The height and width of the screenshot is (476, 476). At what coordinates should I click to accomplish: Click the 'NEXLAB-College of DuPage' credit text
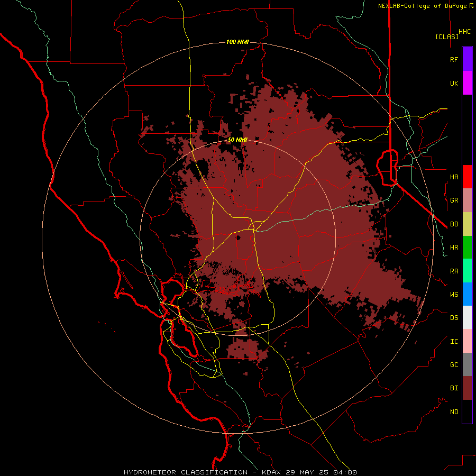422,6
